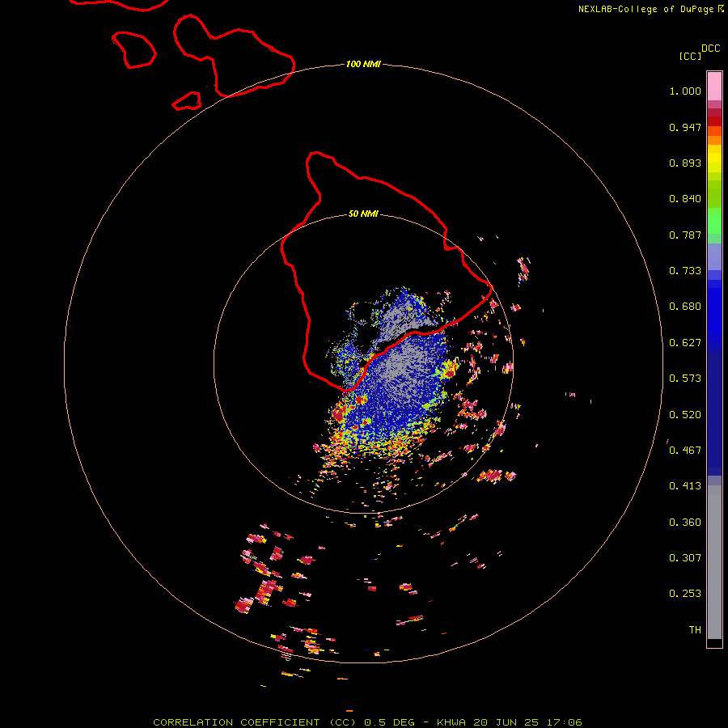Click the 0.253 scale value
The height and width of the screenshot is (728, 728).
(x=685, y=594)
